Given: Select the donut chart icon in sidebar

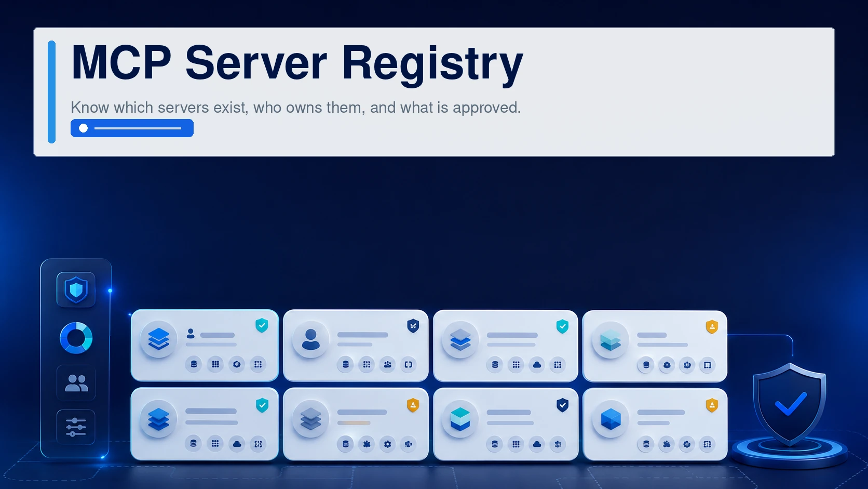Looking at the screenshot, I should 76,338.
